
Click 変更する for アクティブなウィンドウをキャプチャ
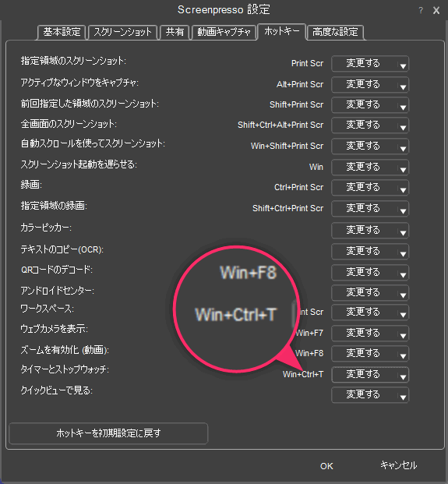pos(363,85)
